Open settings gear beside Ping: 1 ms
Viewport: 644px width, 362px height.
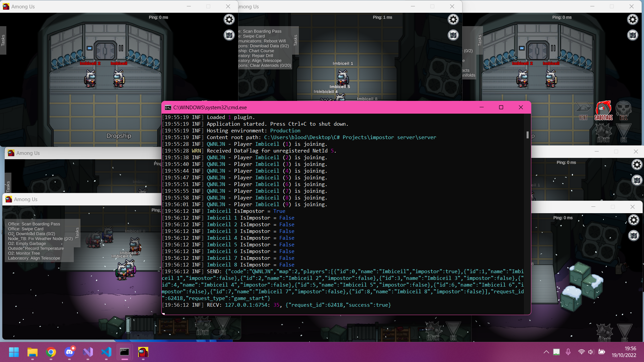click(x=453, y=19)
